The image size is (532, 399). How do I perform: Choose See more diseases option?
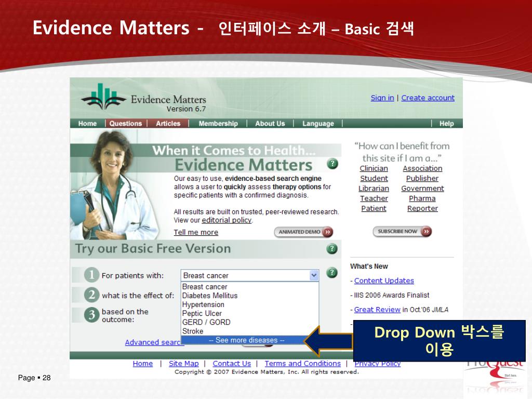(x=247, y=340)
